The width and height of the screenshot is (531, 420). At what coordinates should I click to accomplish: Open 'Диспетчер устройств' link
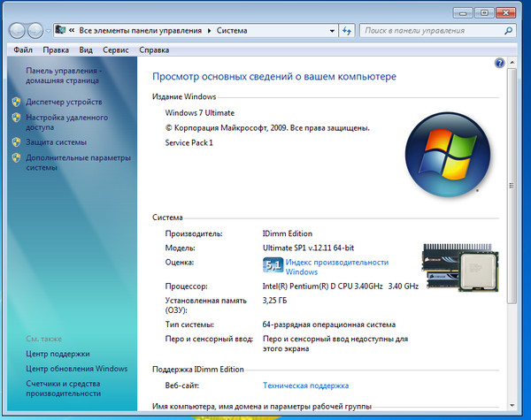pyautogui.click(x=64, y=102)
